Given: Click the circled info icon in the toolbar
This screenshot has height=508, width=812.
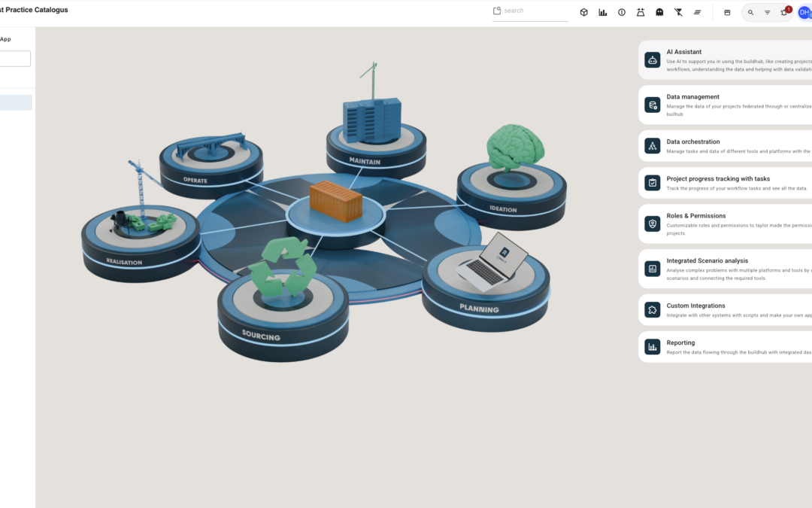Looking at the screenshot, I should tap(622, 13).
